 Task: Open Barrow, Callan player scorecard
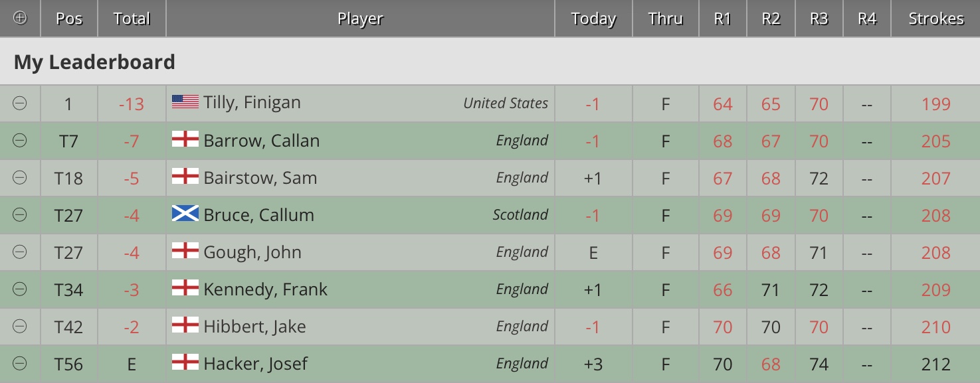coord(261,141)
